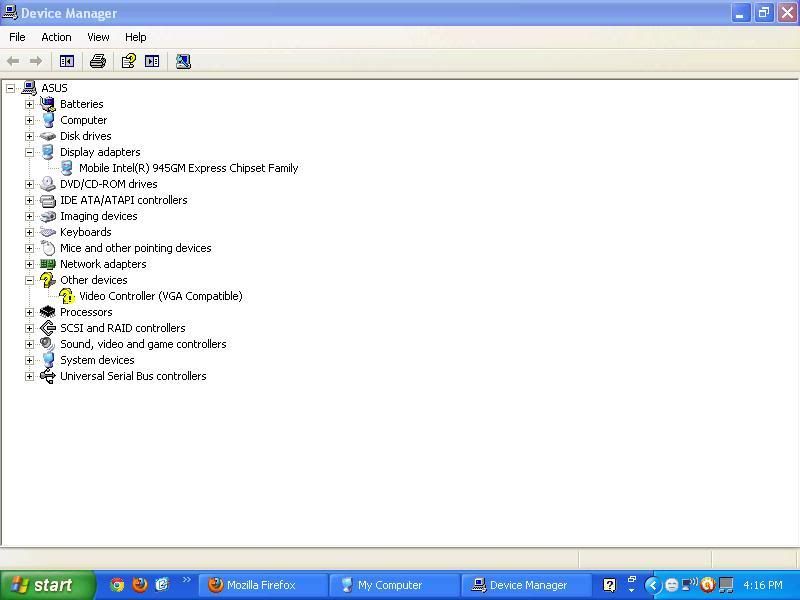Image resolution: width=800 pixels, height=600 pixels.
Task: Launch Firefox from the quick launch icons
Action: click(x=140, y=585)
